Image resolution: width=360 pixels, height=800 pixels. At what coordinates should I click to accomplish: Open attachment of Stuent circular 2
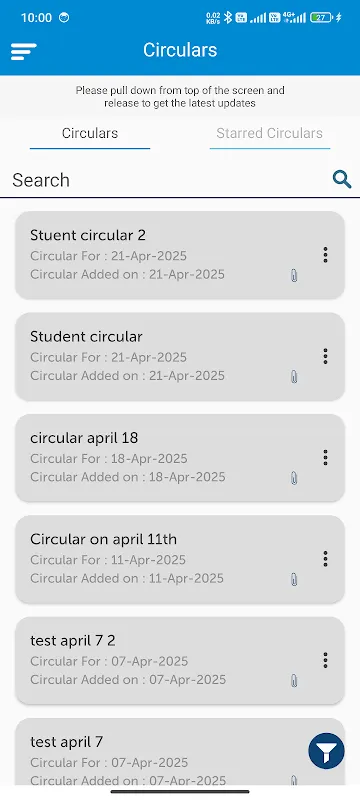click(294, 276)
